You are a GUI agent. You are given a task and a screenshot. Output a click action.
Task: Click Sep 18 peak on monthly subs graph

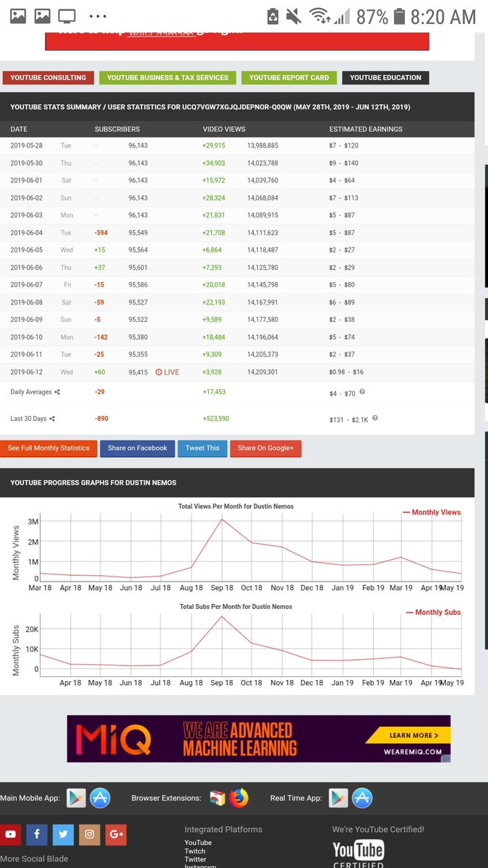coord(221,617)
